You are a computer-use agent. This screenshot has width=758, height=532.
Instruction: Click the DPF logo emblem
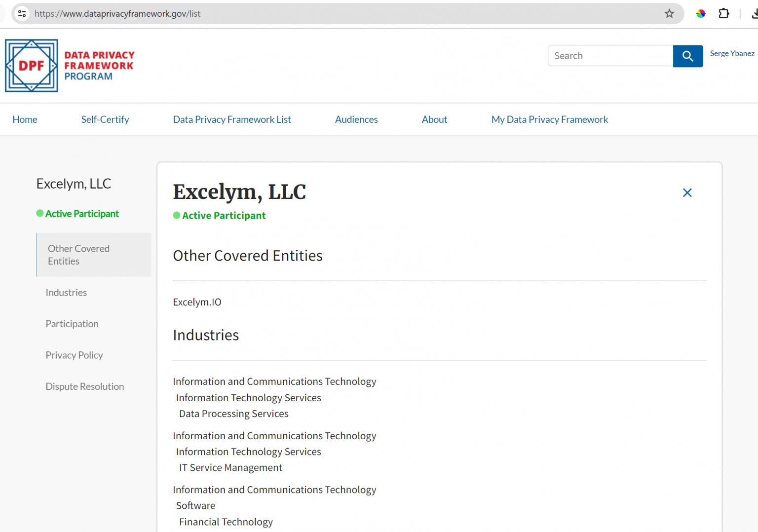(32, 66)
